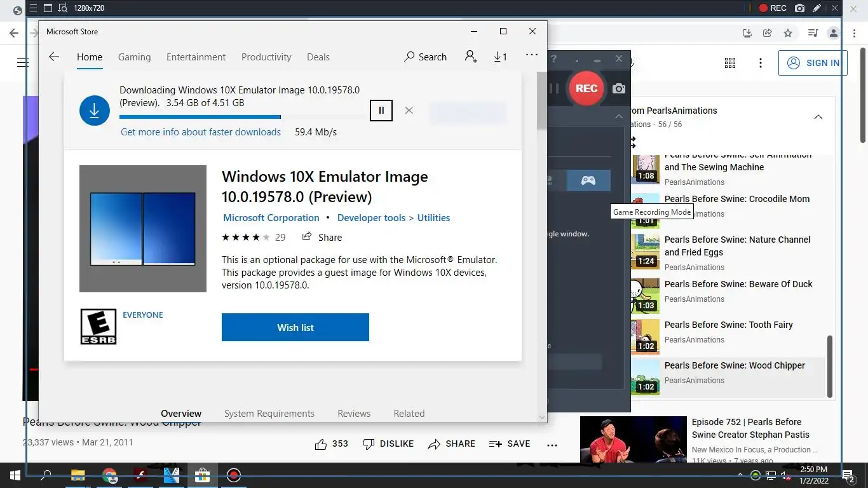
Task: Start recording with the red REC button
Action: [586, 88]
